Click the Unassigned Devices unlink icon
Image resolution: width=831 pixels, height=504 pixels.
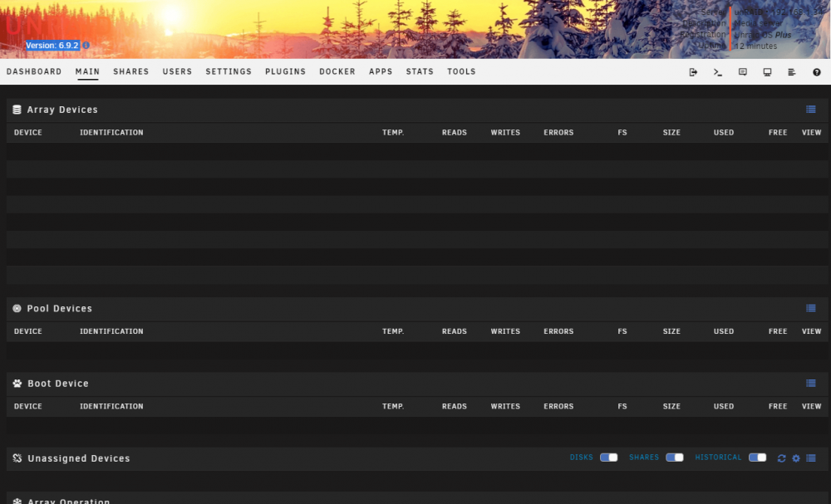point(17,458)
